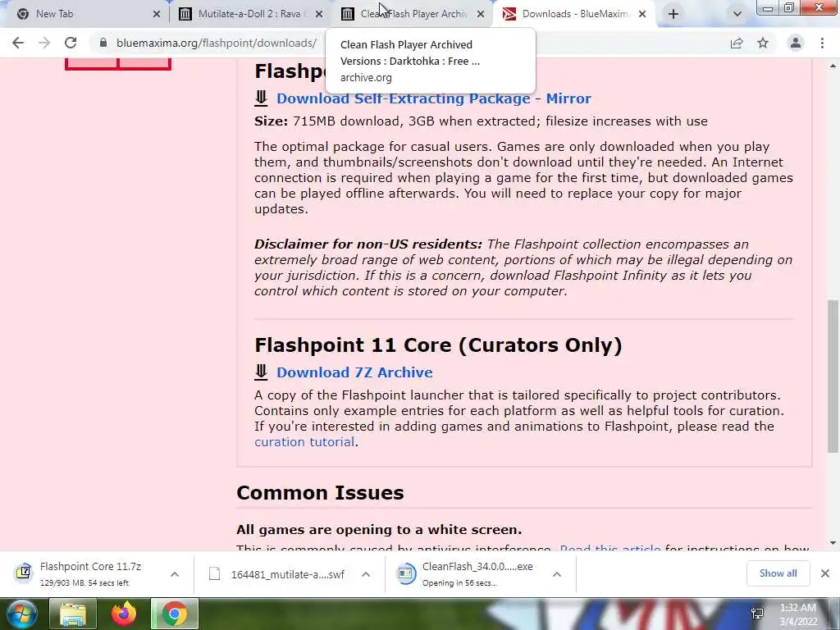
Task: Restore down the Chrome window
Action: pyautogui.click(x=789, y=7)
